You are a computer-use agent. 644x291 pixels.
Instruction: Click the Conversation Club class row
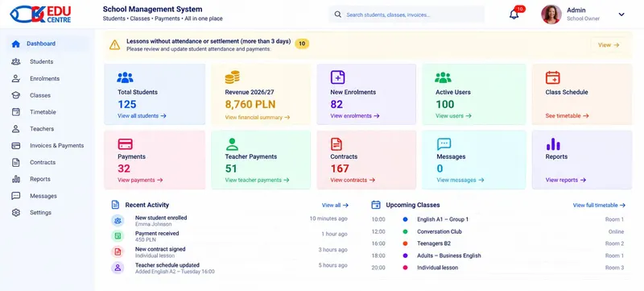pos(497,231)
